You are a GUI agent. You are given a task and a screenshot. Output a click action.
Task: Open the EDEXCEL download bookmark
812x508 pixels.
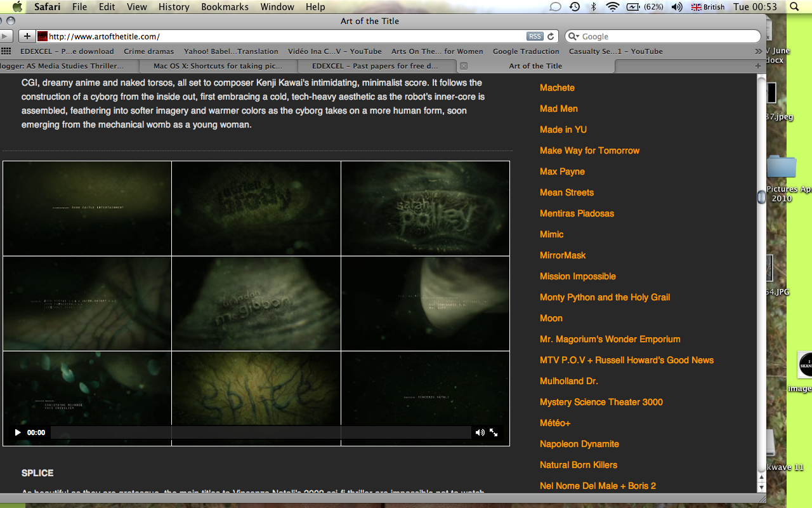67,51
